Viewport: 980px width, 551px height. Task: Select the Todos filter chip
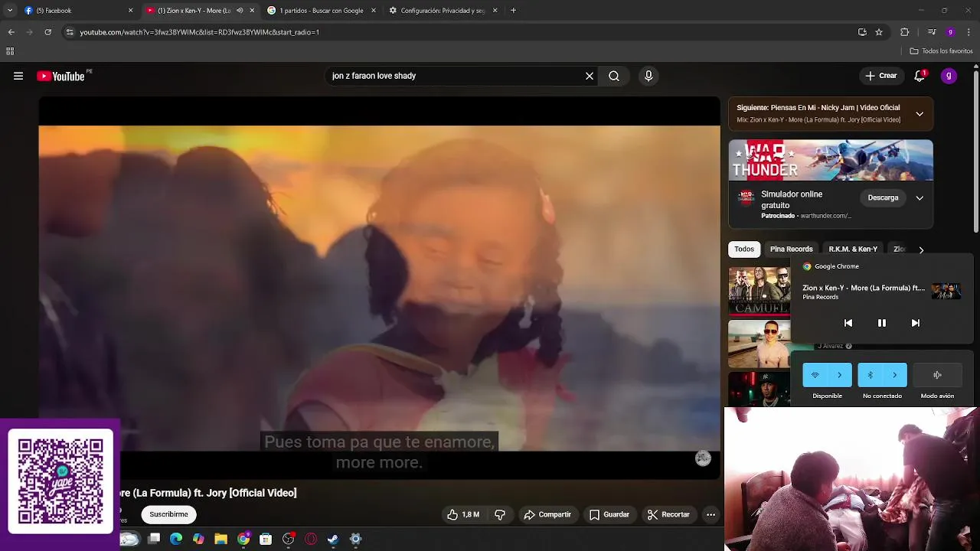click(744, 249)
